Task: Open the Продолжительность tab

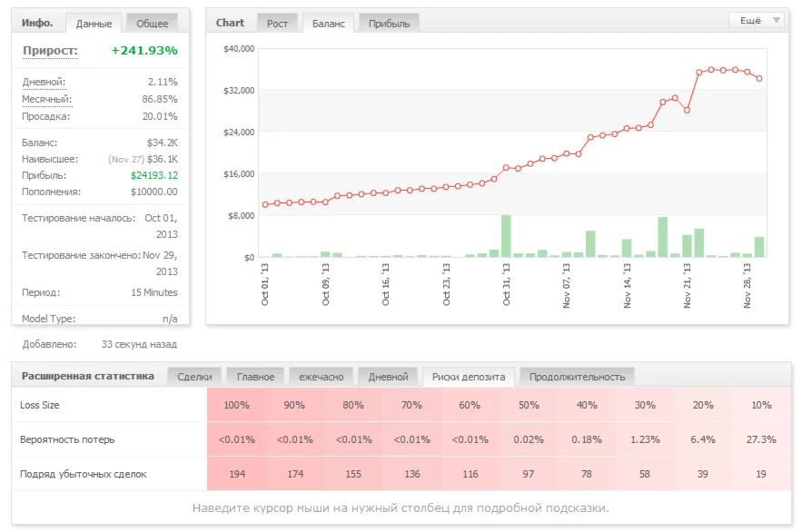Action: (x=577, y=377)
